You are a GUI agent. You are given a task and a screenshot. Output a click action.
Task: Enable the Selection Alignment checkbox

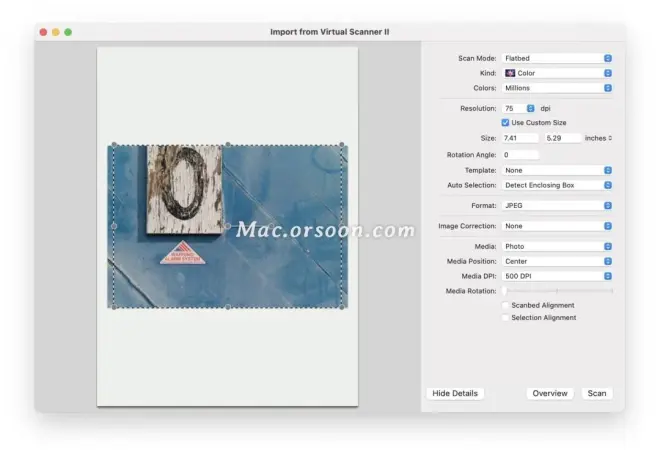[505, 318]
